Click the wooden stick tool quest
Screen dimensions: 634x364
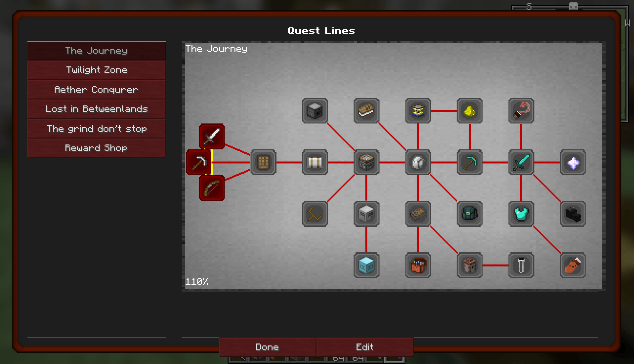(x=315, y=214)
